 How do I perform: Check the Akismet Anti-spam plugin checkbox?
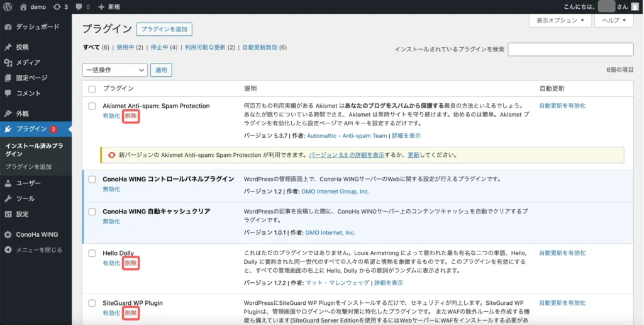pyautogui.click(x=92, y=106)
